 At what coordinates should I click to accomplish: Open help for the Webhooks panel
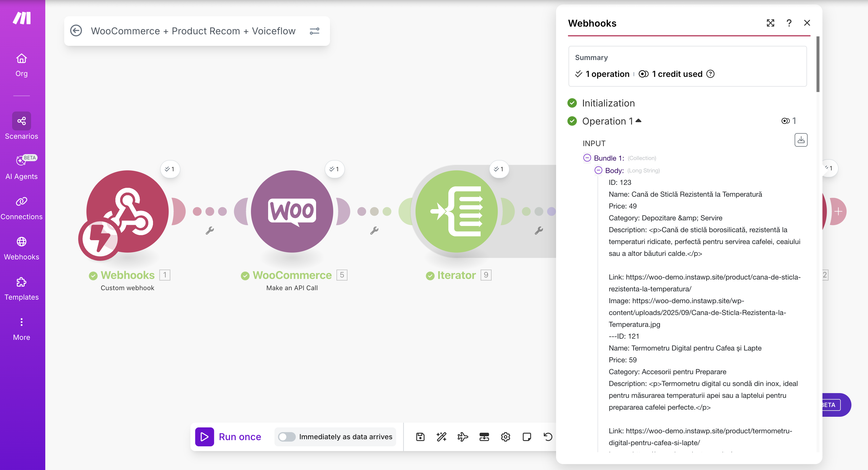[789, 23]
